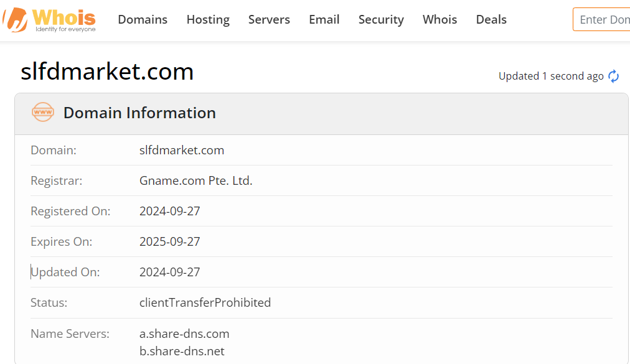Focus the Enter Domain search field
This screenshot has height=364, width=630.
(x=601, y=19)
